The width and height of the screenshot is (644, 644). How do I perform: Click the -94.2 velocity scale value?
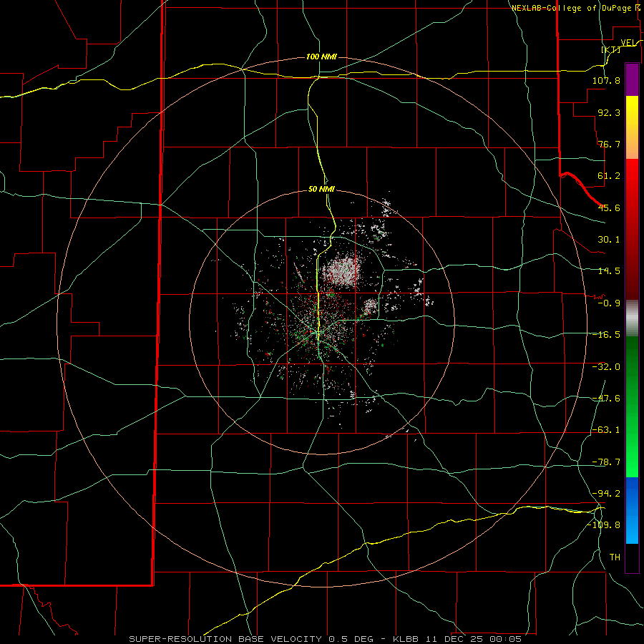tap(606, 494)
